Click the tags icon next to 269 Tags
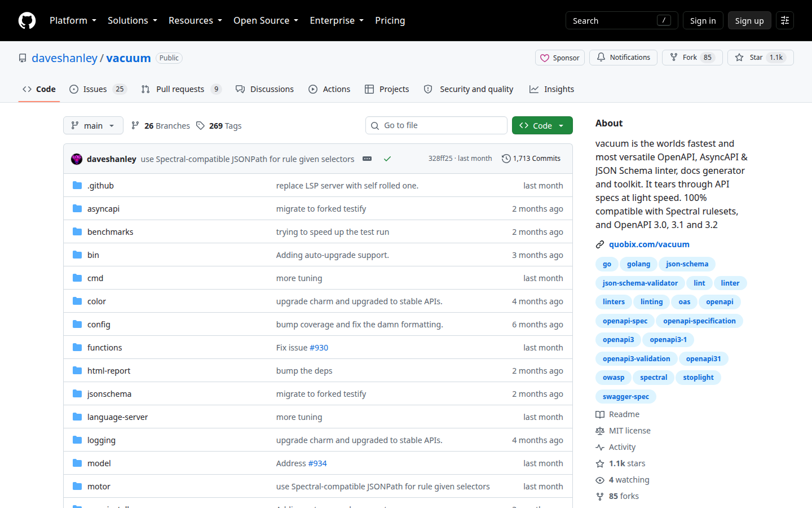Viewport: 812px width, 508px height. click(x=200, y=125)
